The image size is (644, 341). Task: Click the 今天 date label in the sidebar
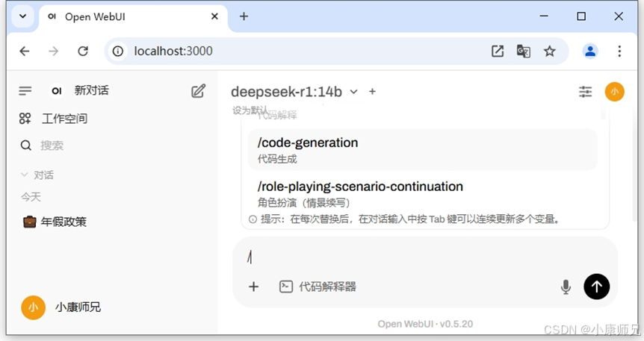[x=31, y=198]
